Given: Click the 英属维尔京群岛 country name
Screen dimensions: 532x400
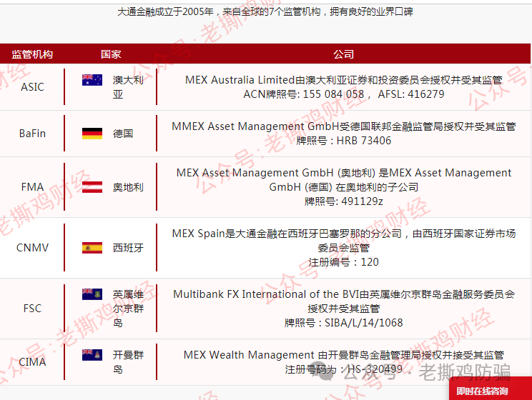Looking at the screenshot, I should [128, 308].
